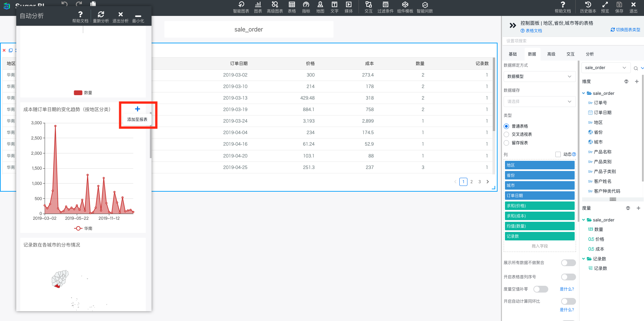The width and height of the screenshot is (644, 321).
Task: Open top-right 帮助文档 help docs
Action: (562, 7)
